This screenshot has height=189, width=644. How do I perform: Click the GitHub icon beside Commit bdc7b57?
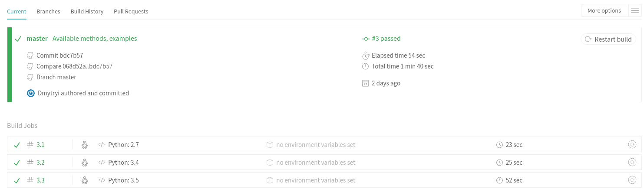point(30,55)
